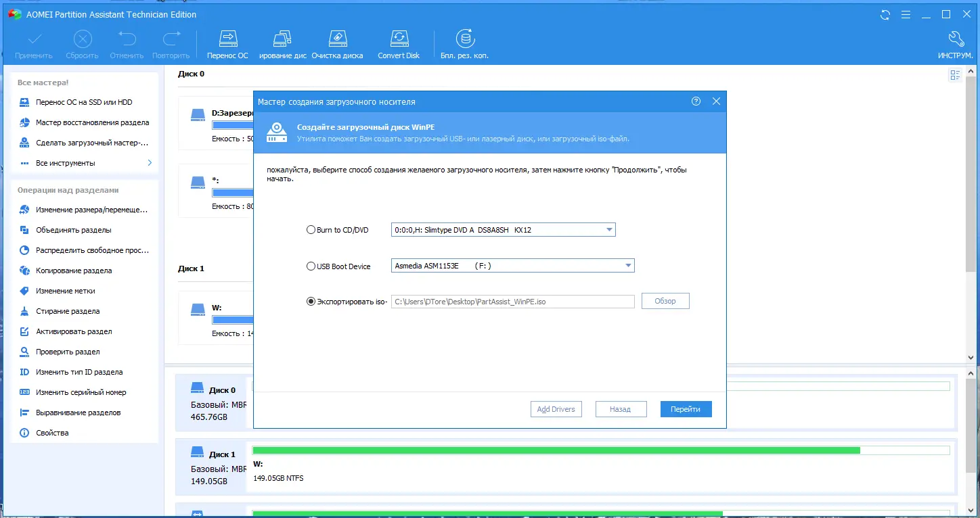Screen dimensions: 980x518
Task: Select the Burn to CD/DVD option
Action: (311, 229)
